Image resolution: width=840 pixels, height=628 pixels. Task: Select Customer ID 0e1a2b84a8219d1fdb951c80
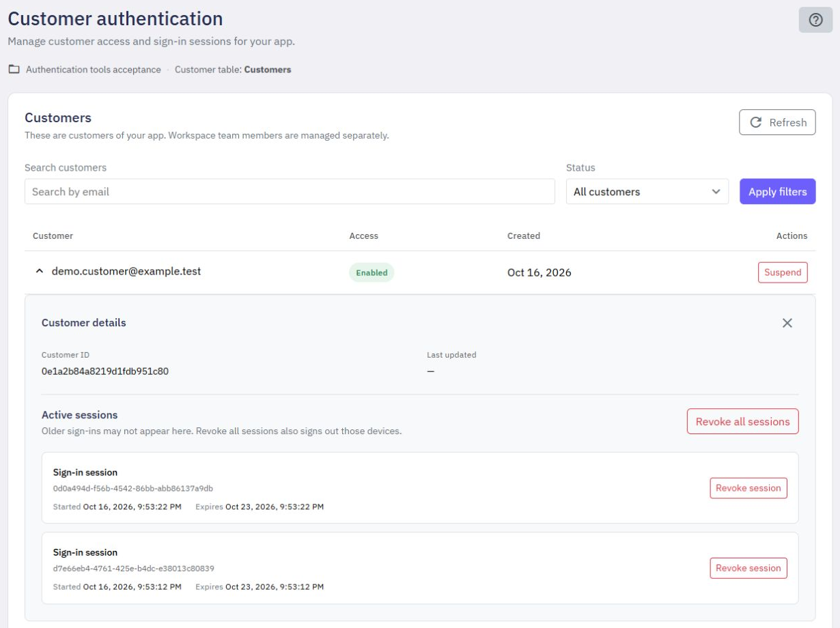tap(105, 372)
